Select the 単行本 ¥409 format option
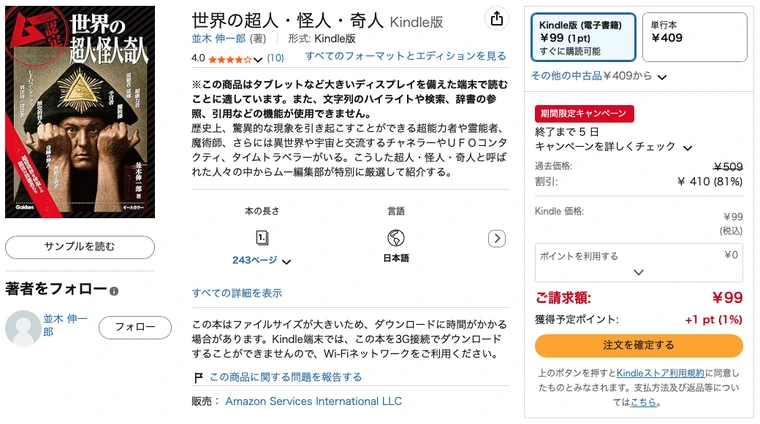The width and height of the screenshot is (760, 424). [695, 37]
